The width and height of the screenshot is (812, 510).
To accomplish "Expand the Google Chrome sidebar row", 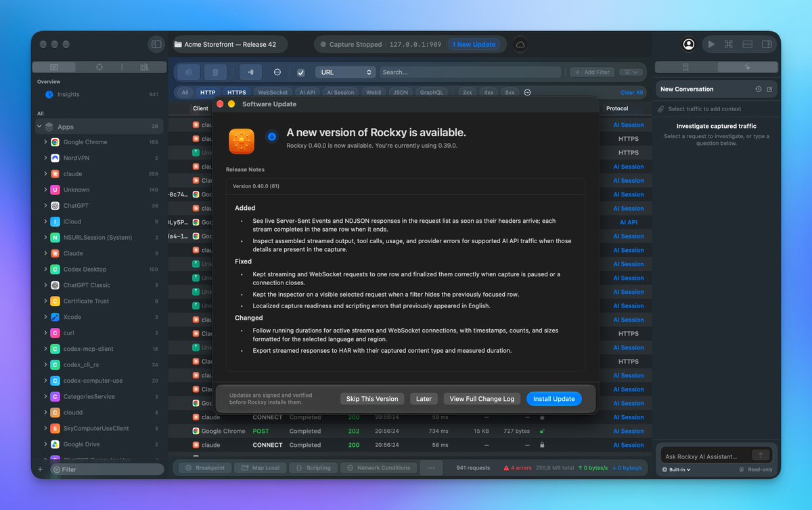I will pos(45,142).
